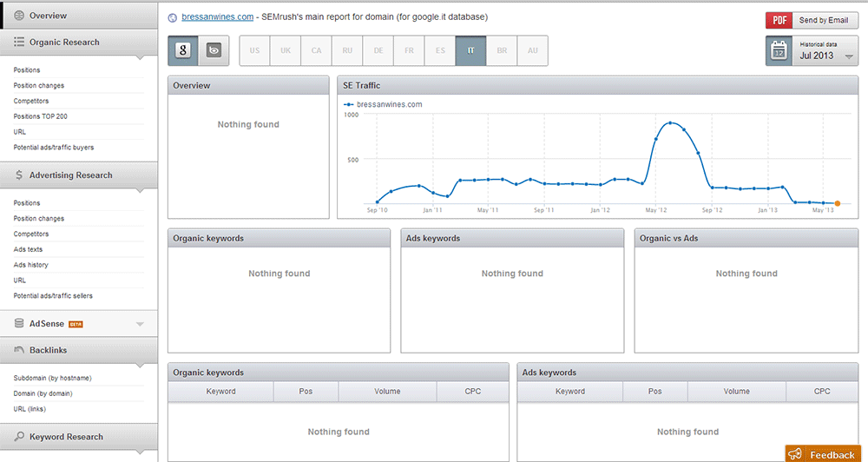Select the Bing search engine icon
Viewport: 868px width, 462px height.
[x=214, y=50]
